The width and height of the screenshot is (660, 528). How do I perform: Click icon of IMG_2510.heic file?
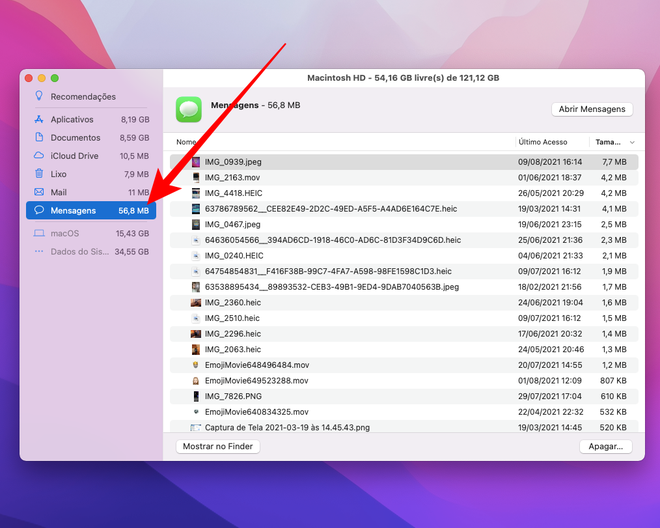pyautogui.click(x=196, y=318)
